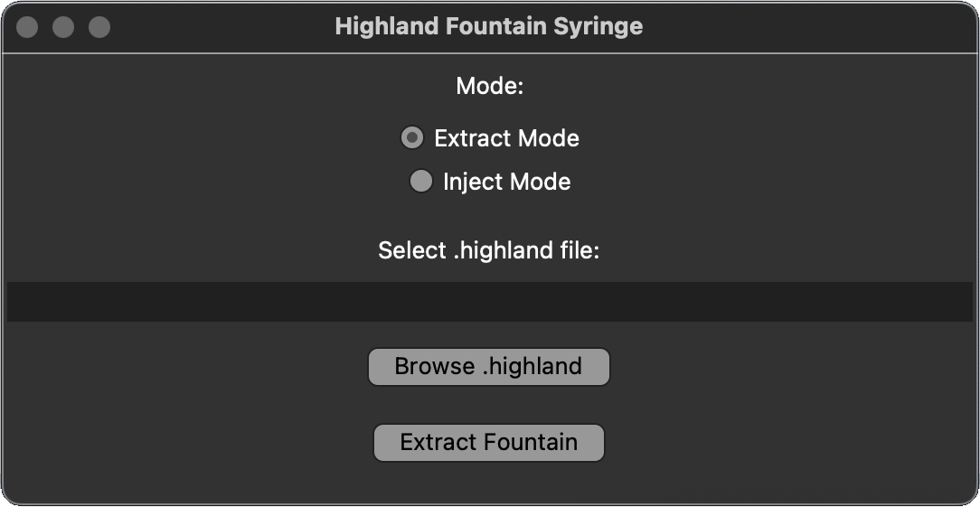Click the Browse .highland button

(x=488, y=367)
